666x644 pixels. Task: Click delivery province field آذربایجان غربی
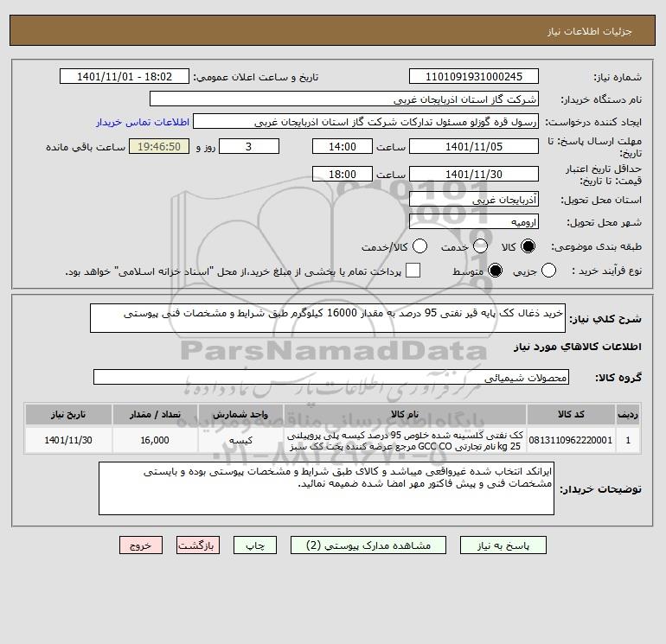(474, 199)
